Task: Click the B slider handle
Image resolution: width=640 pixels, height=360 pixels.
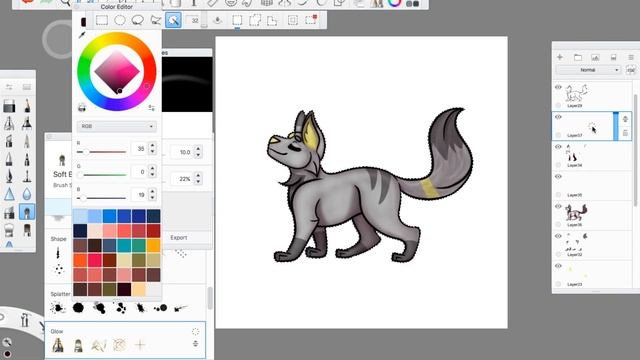Action: point(83,198)
